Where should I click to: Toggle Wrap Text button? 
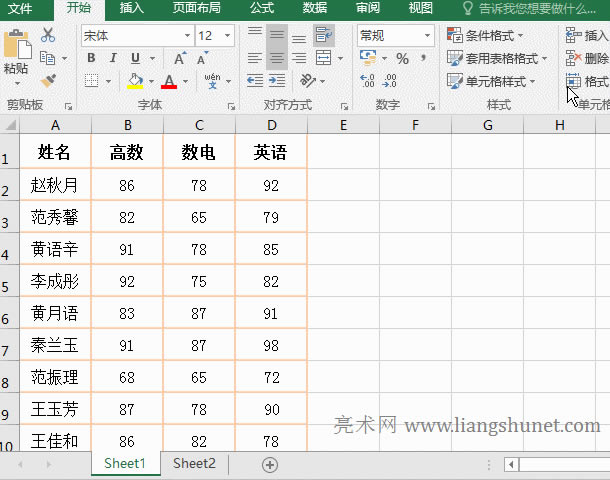[324, 36]
